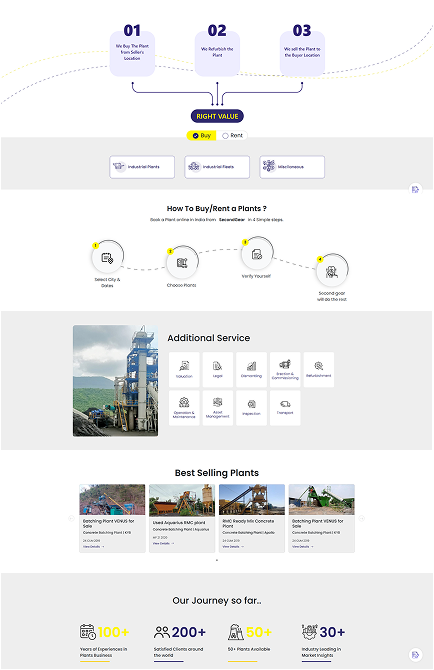Go to next Best Selling Plants slide
Image resolution: width=434 pixels, height=670 pixels.
point(362,518)
